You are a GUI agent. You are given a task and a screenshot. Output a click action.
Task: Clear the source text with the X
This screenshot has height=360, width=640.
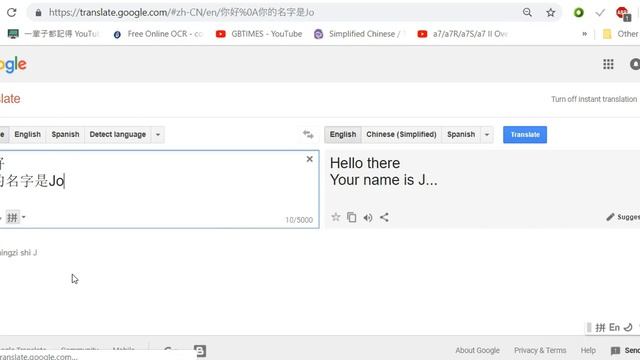click(x=309, y=159)
